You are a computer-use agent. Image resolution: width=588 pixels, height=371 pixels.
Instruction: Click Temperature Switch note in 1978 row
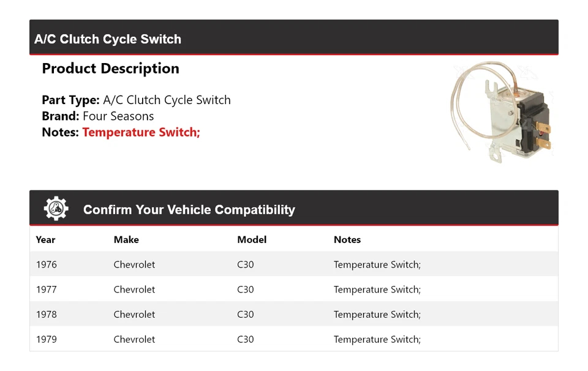click(x=377, y=315)
